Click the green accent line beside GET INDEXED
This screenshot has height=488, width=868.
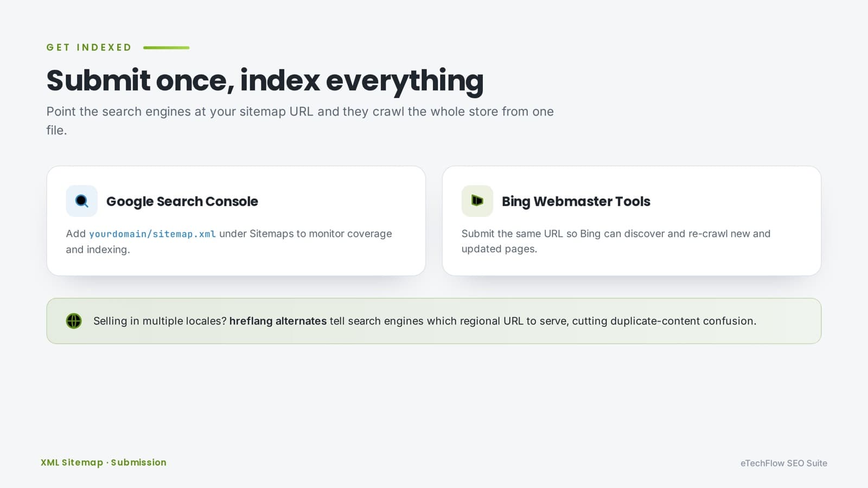tap(167, 48)
